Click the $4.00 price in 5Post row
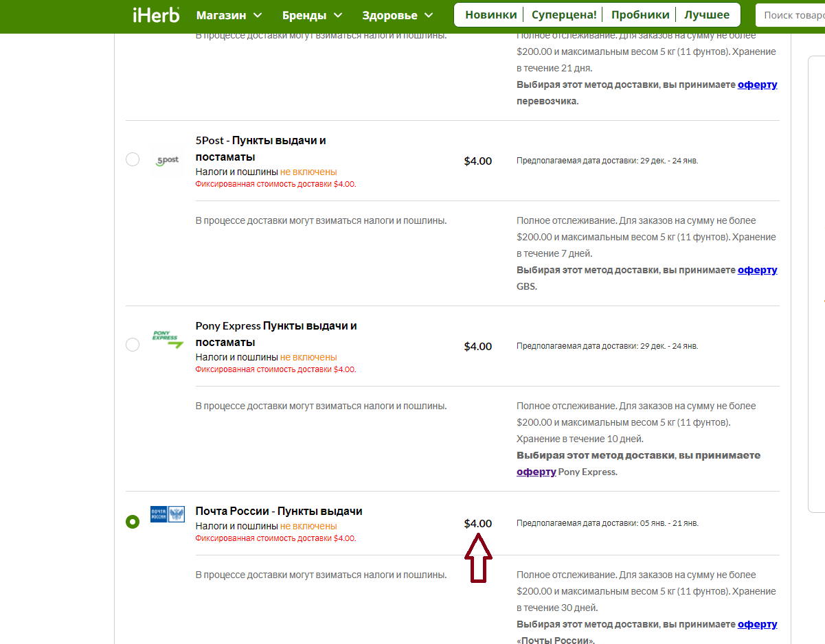This screenshot has height=644, width=825. click(478, 161)
